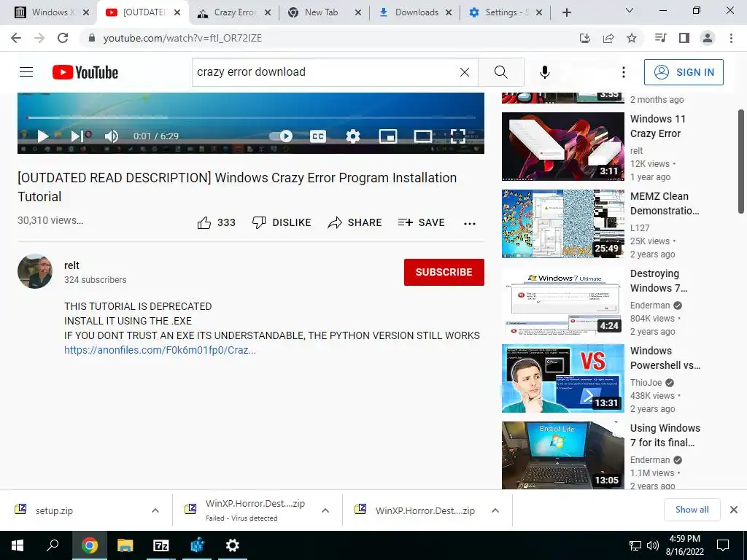Open Windows Powershell vs video title

tap(665, 358)
